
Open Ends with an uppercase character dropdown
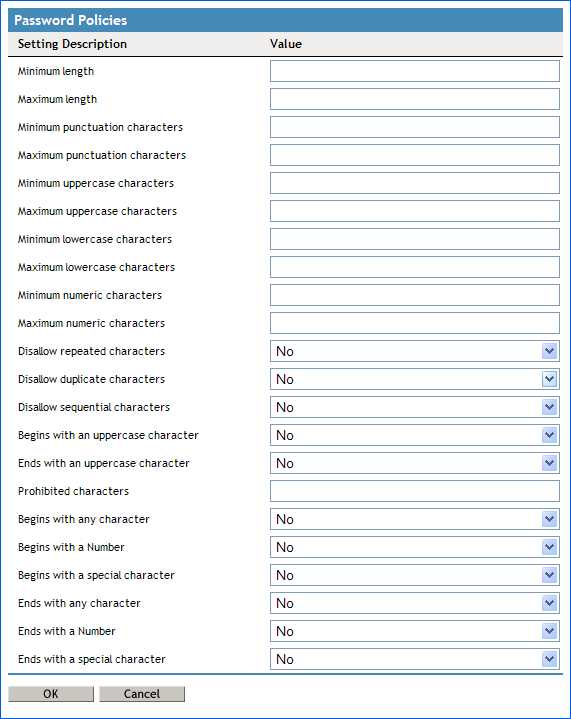coord(415,463)
